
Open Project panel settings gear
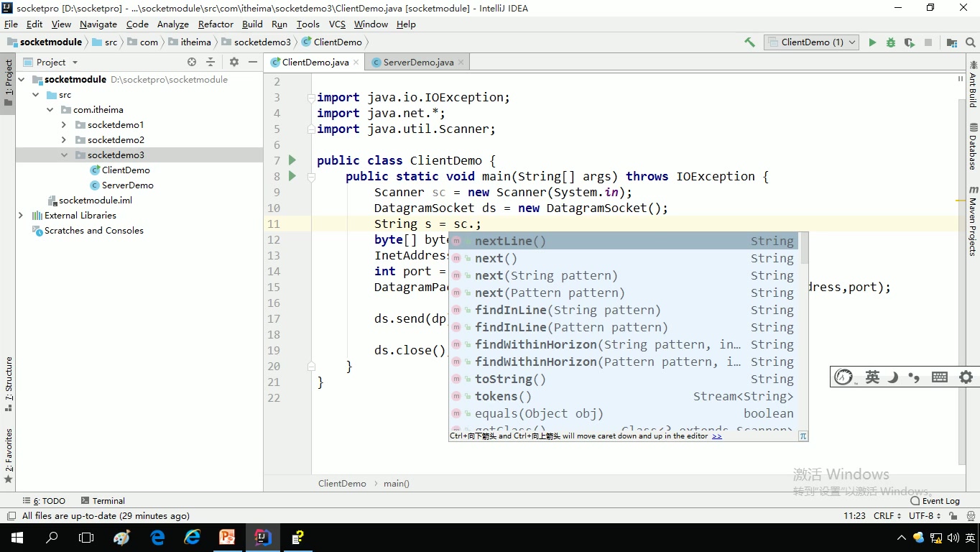[x=234, y=63]
